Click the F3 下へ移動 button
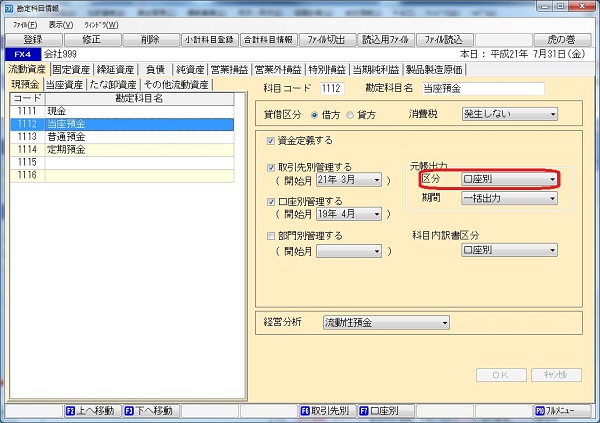The width and height of the screenshot is (600, 423). click(x=151, y=411)
